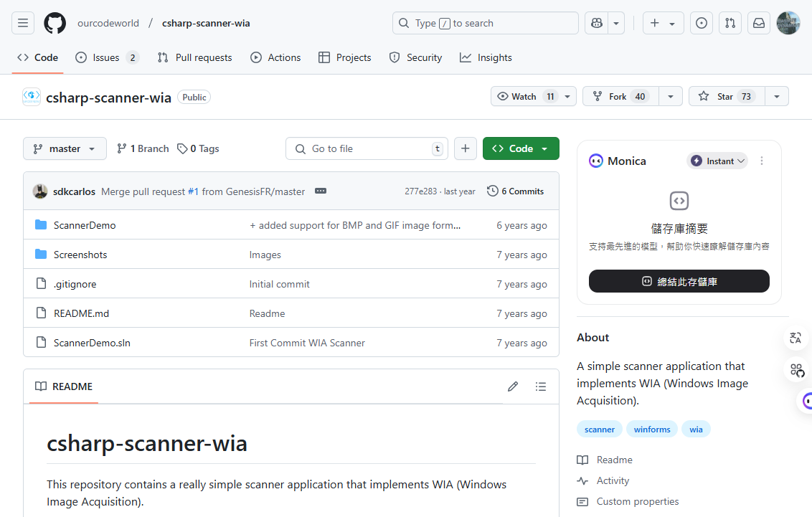Viewport: 812px width, 517px height.
Task: Click the Monica logo icon
Action: [596, 161]
